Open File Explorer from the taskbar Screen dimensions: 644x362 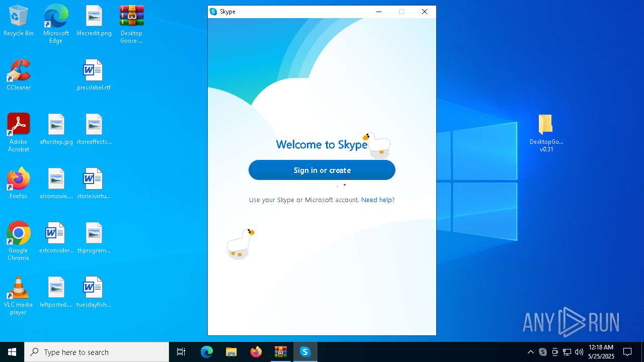click(231, 352)
